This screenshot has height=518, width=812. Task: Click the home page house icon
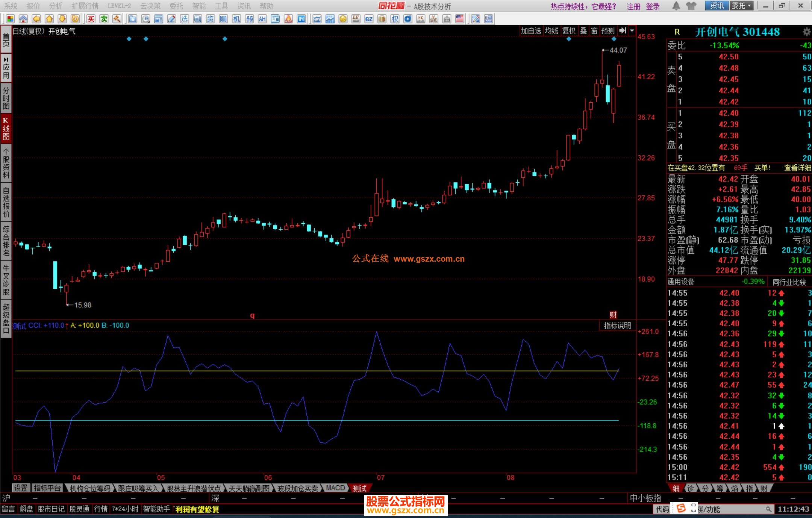pos(23,19)
